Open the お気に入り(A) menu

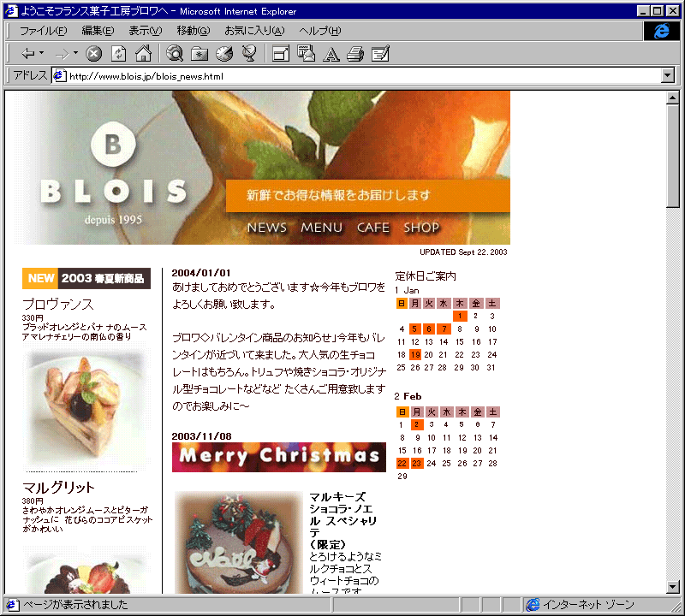click(x=254, y=31)
